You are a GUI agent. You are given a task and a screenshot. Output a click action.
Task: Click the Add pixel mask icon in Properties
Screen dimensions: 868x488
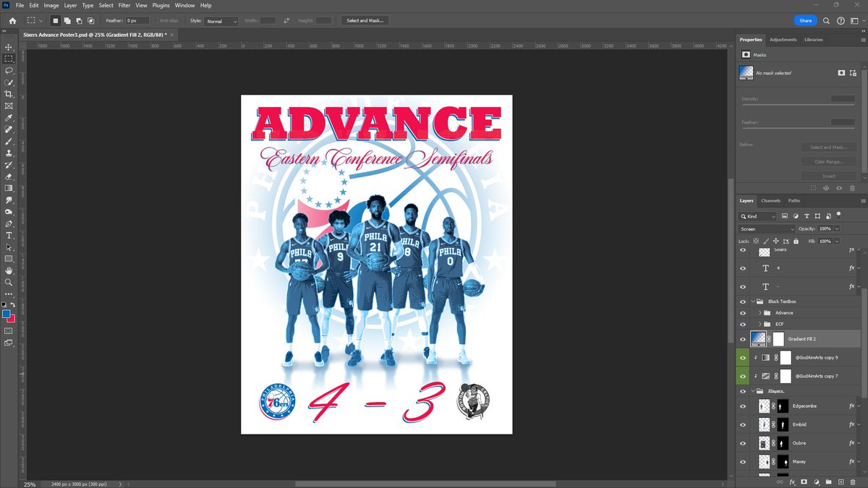coord(841,73)
